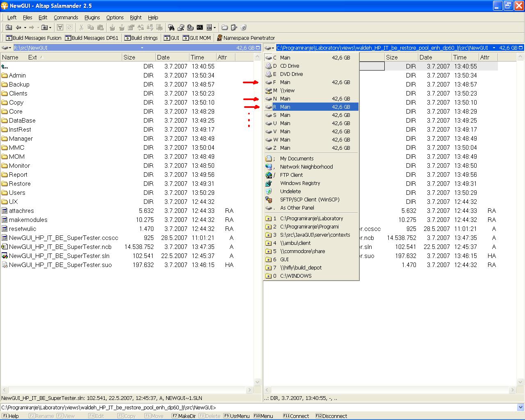
Task: Open the hot paths star icon
Action: coord(44,27)
